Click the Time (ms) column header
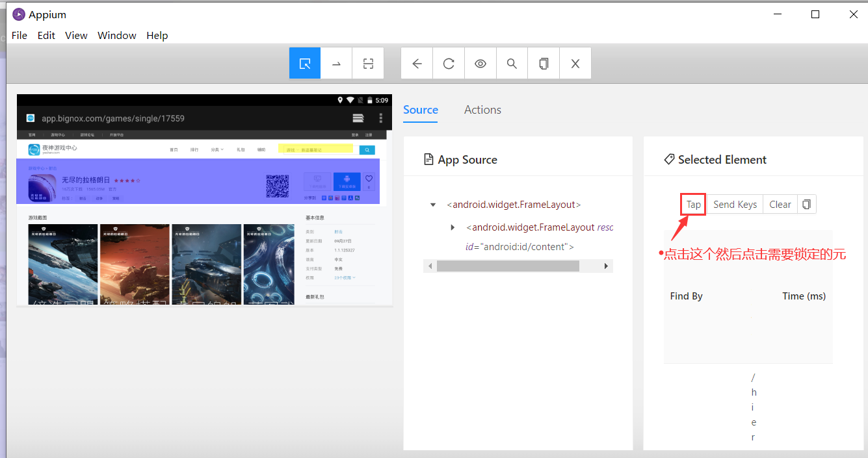Viewport: 868px width, 458px height. click(804, 296)
